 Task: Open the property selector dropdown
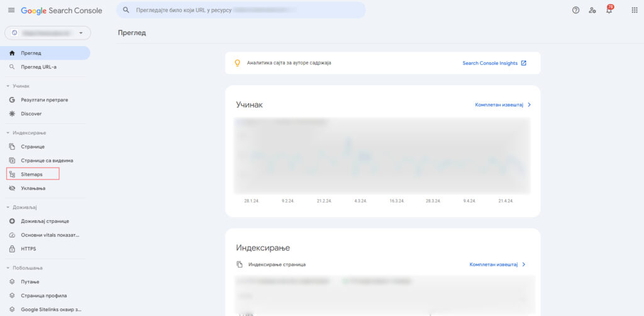point(47,33)
